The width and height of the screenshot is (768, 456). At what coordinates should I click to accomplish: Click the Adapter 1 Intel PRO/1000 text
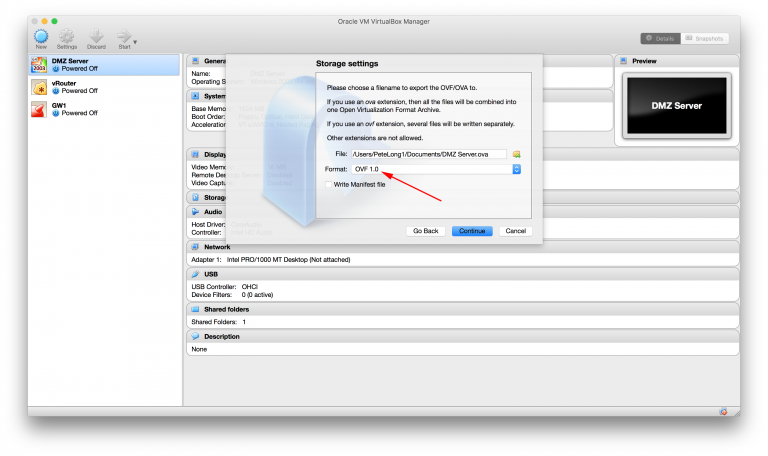[x=271, y=260]
